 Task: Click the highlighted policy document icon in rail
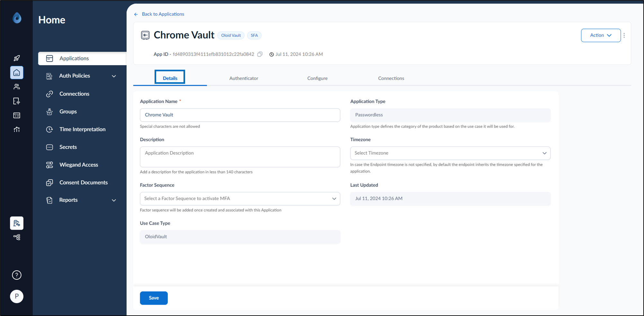[x=17, y=223]
